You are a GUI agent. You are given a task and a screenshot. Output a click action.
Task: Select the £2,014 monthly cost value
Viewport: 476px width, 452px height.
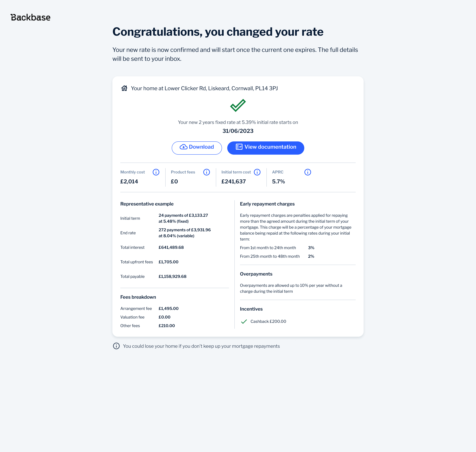pos(129,181)
